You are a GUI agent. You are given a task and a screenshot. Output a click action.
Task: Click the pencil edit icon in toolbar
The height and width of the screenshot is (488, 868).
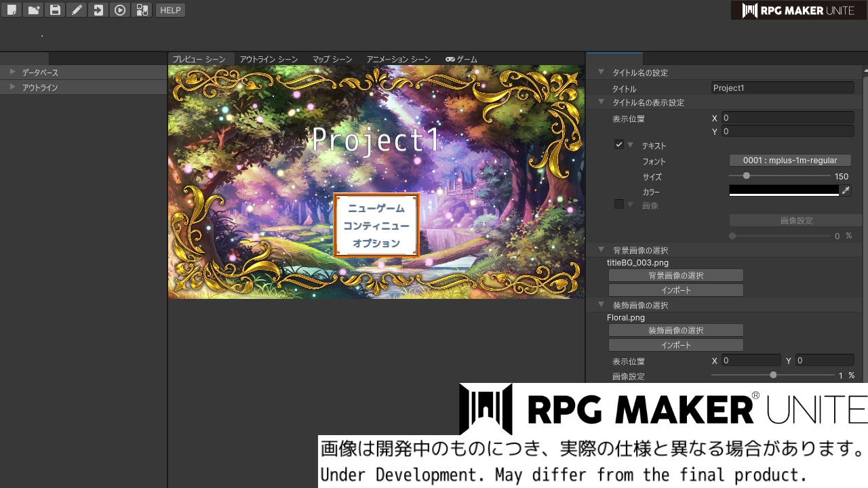coord(77,10)
